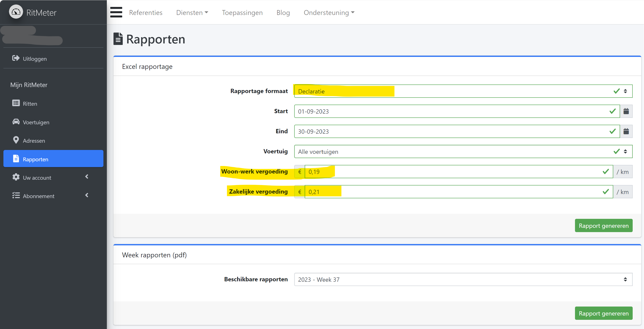Click the Uitloggen exit icon

point(16,58)
